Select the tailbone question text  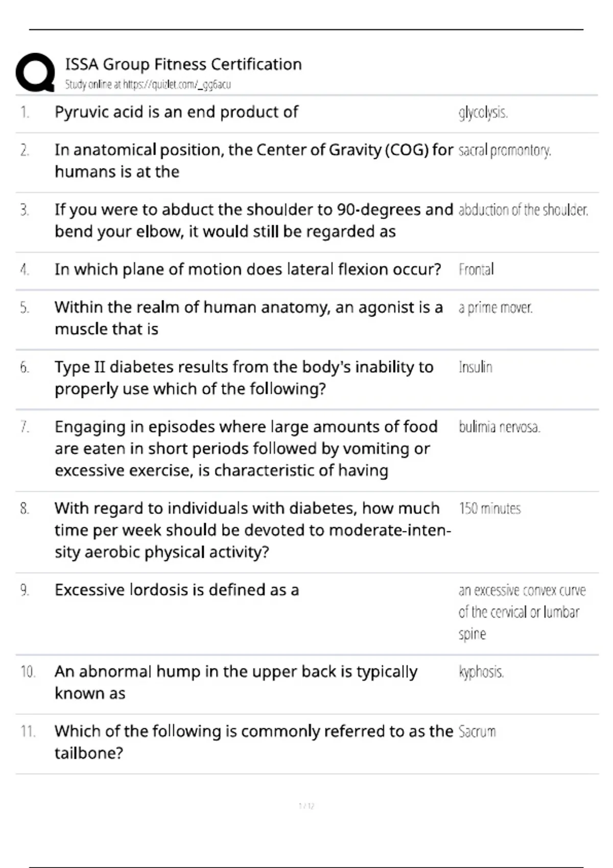254,742
